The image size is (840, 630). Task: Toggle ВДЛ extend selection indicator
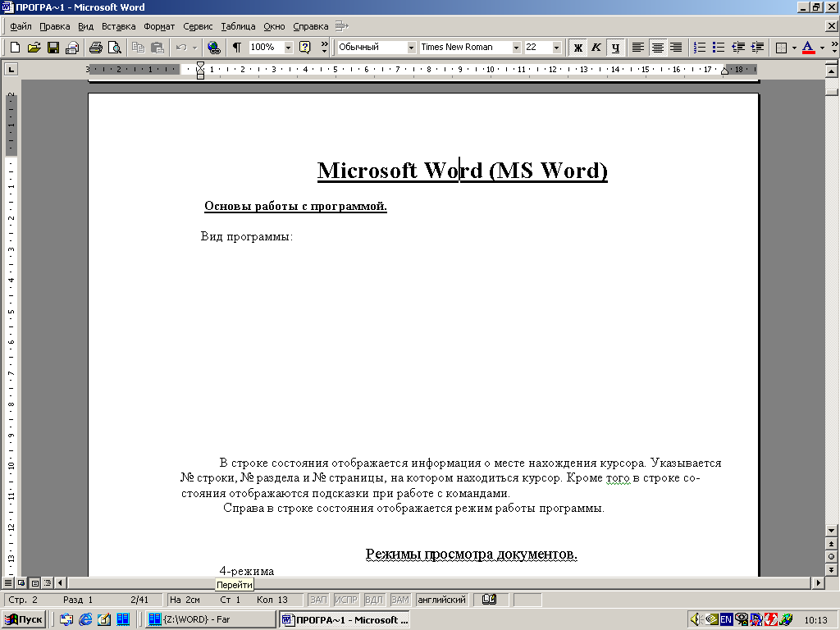coord(374,600)
